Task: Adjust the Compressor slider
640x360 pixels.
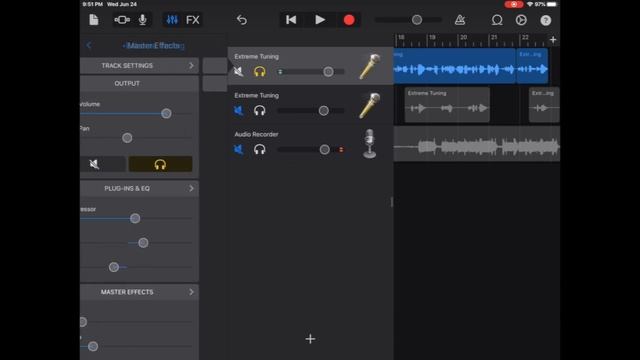Action: [135, 218]
